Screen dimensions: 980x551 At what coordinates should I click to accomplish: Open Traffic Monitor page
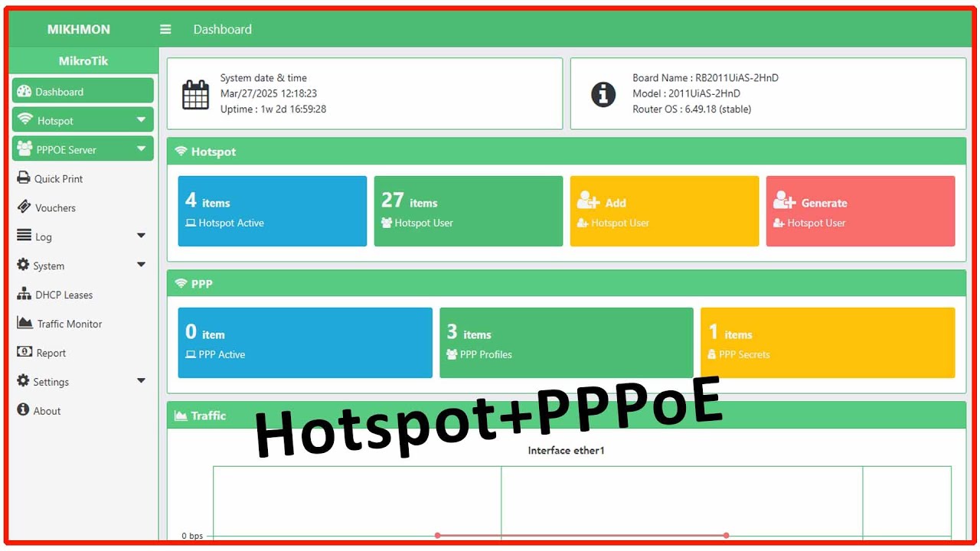point(83,324)
